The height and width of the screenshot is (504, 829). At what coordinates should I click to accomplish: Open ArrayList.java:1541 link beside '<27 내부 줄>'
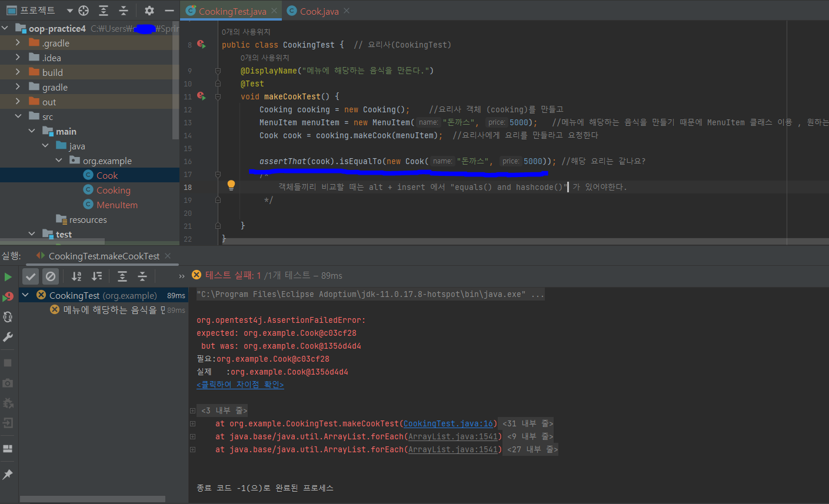453,449
